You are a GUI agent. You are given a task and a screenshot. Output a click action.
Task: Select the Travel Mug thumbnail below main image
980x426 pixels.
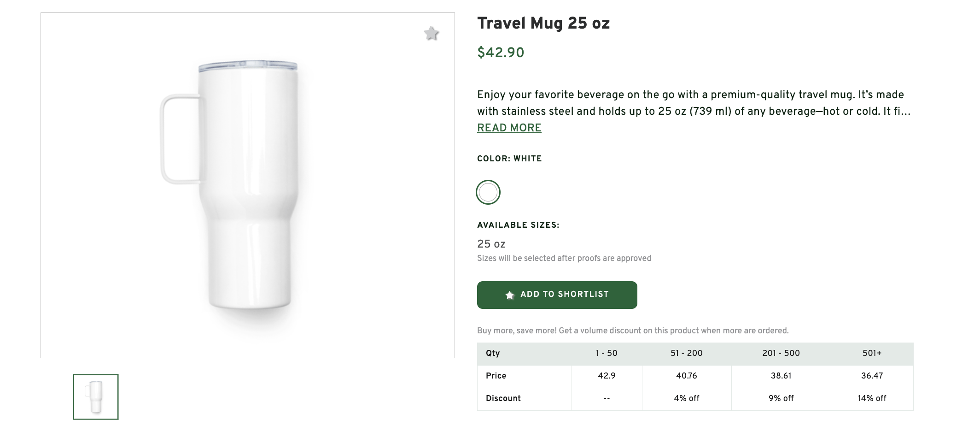pos(95,397)
